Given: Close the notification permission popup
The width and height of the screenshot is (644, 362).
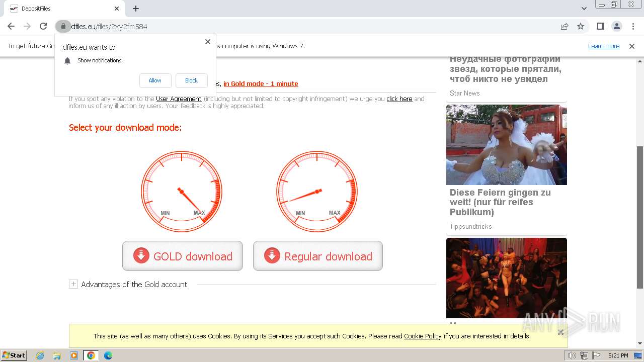Looking at the screenshot, I should pos(208,42).
